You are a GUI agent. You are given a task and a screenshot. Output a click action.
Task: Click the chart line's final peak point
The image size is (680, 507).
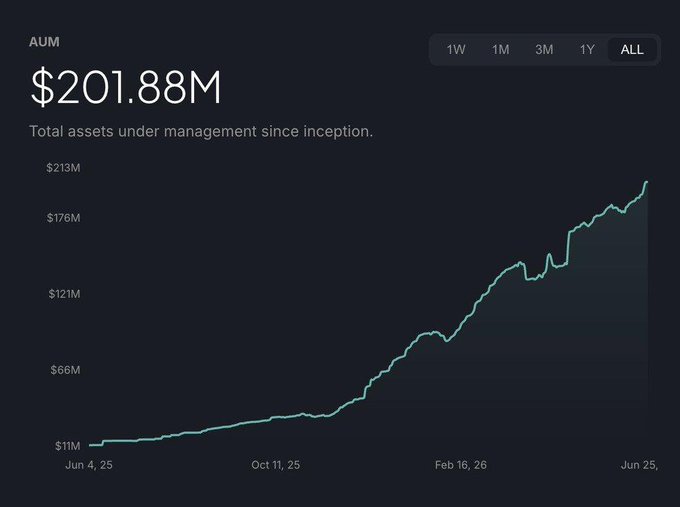(x=647, y=182)
